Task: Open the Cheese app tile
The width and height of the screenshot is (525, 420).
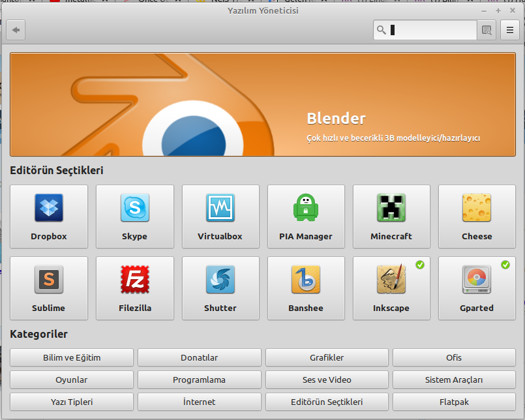Action: click(477, 217)
